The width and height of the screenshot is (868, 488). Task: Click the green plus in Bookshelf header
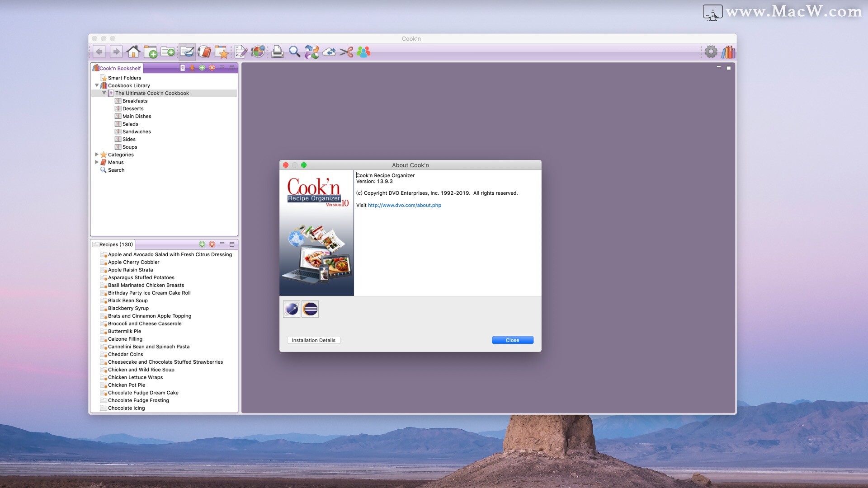202,68
